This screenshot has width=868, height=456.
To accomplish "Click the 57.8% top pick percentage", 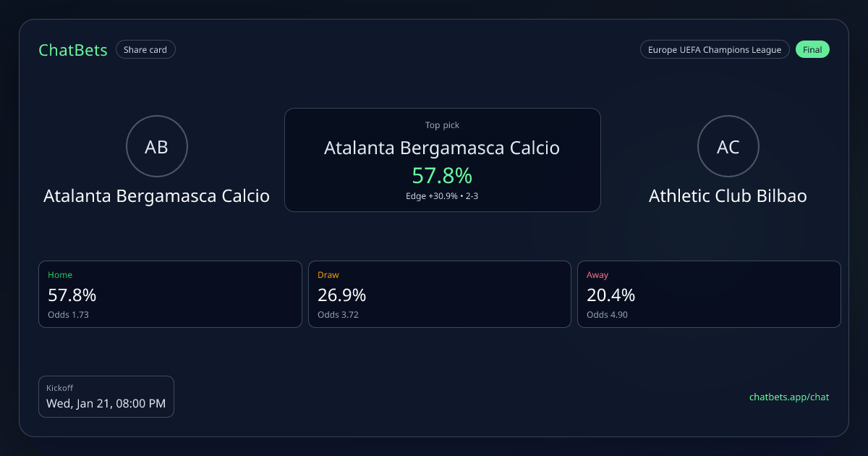I will coord(442,175).
